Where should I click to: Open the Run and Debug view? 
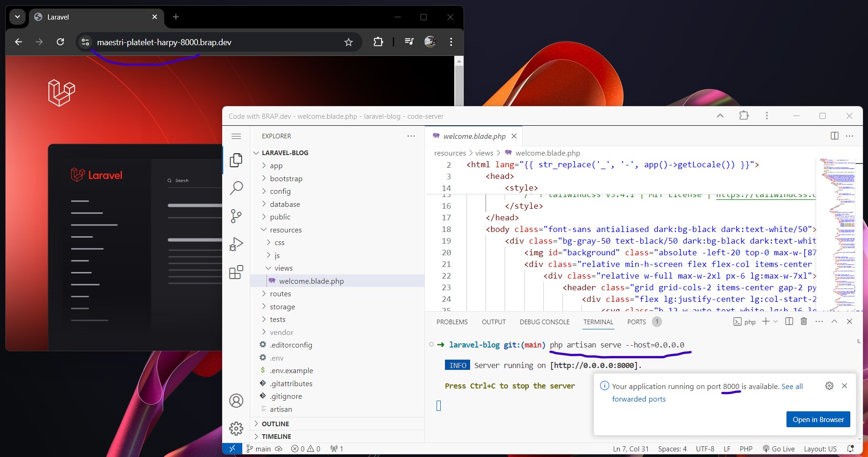pos(236,244)
